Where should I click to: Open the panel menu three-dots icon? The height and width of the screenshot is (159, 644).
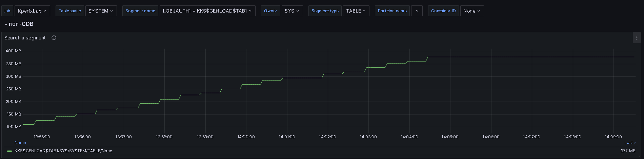click(x=637, y=38)
